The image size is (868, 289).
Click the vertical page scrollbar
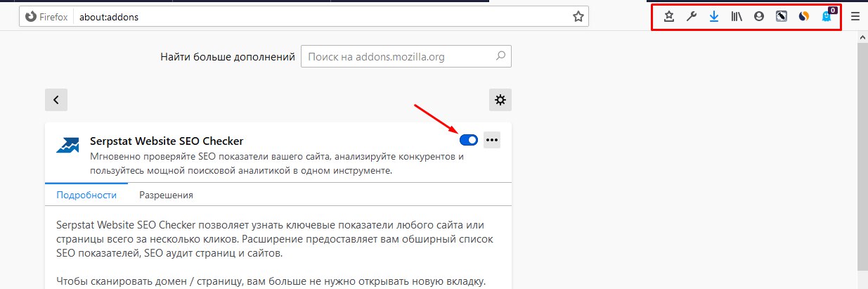[x=862, y=155]
